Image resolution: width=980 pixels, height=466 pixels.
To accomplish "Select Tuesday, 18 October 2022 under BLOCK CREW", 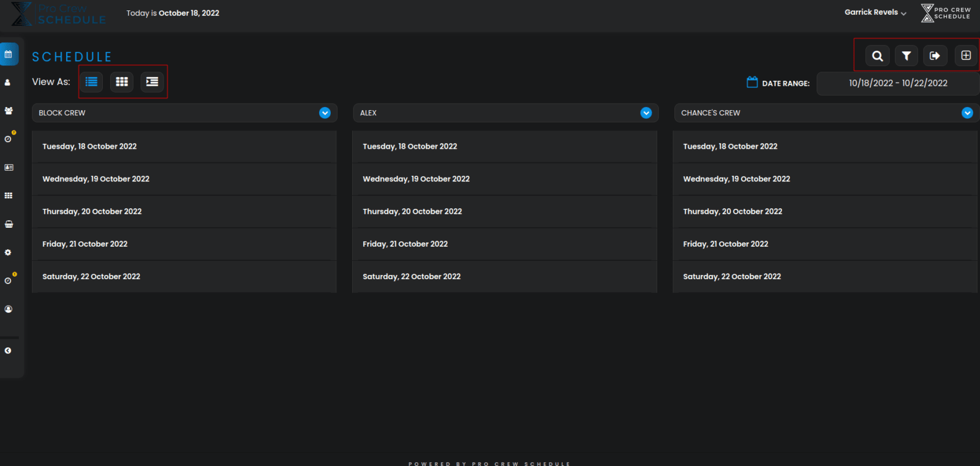I will click(184, 146).
